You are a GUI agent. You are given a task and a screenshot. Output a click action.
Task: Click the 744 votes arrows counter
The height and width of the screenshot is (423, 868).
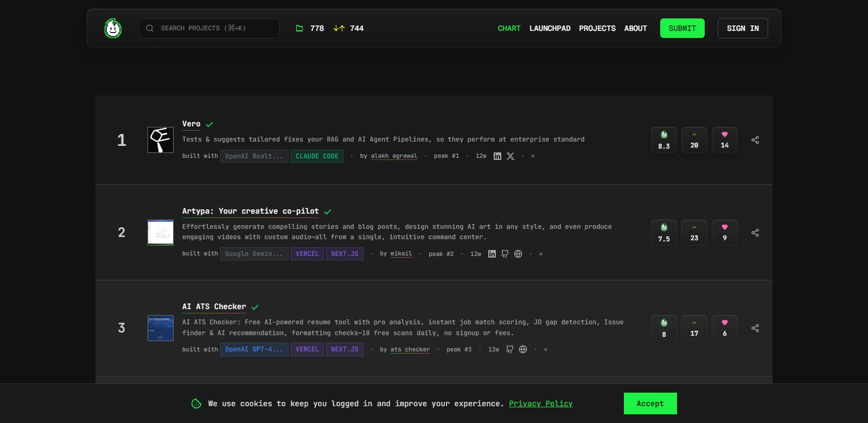coord(348,28)
